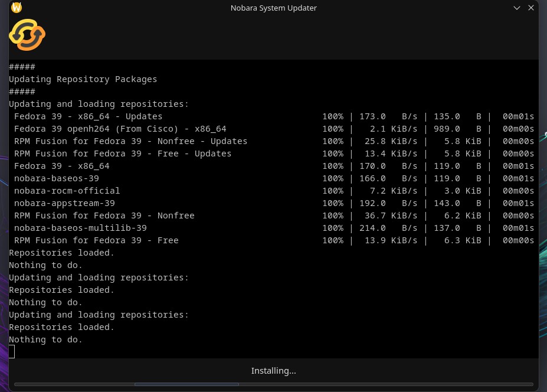Click the Installing progress bar
547x392 pixels.
coord(274,384)
